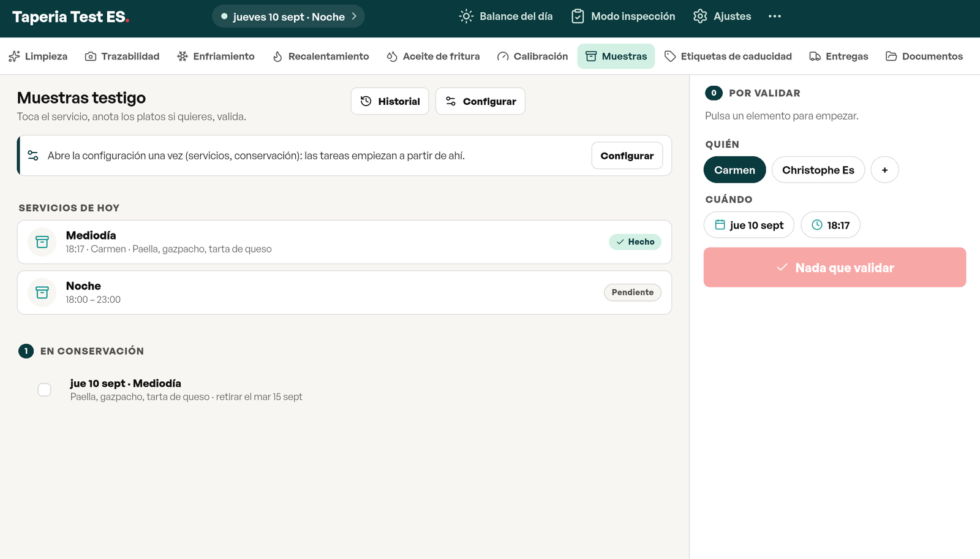Click the text 'retirar el mar 15 sept'

259,397
